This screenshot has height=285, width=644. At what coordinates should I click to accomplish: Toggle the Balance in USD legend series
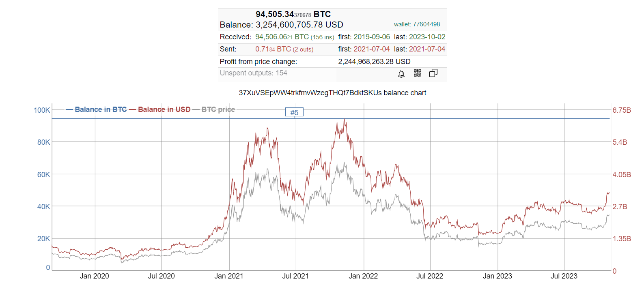[160, 109]
